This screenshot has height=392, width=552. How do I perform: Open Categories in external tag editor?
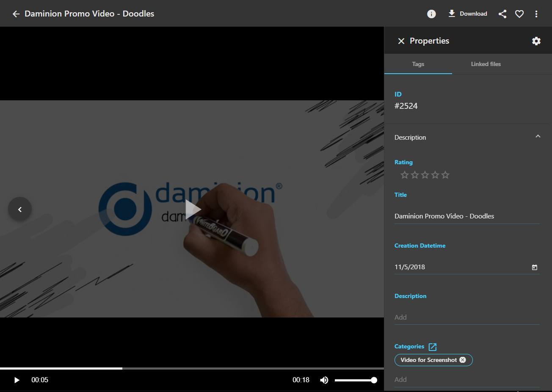(432, 347)
